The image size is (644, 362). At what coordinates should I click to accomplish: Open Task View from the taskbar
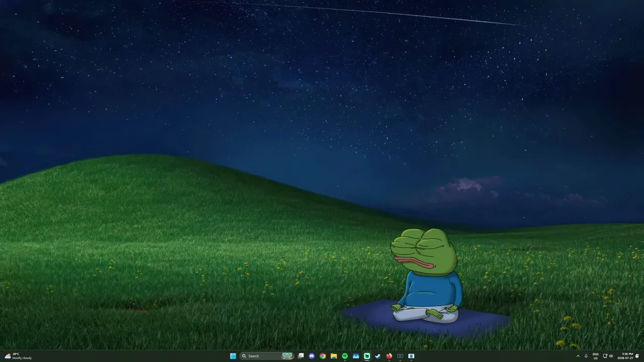point(301,356)
